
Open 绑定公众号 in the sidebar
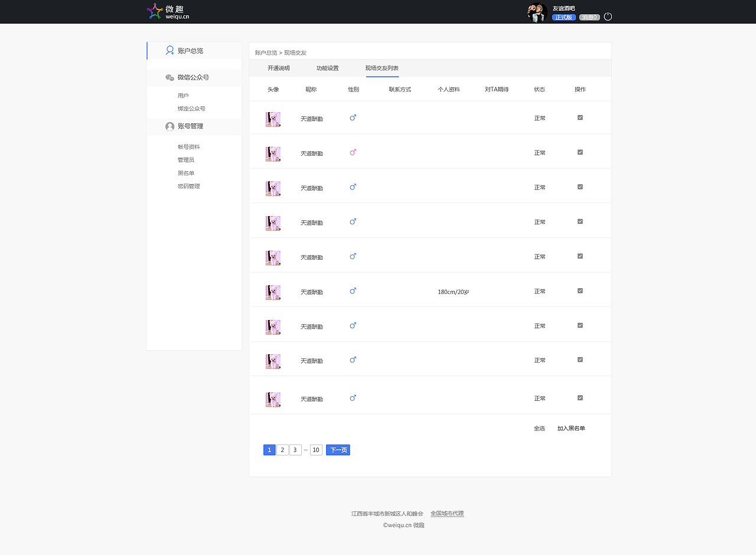(191, 109)
